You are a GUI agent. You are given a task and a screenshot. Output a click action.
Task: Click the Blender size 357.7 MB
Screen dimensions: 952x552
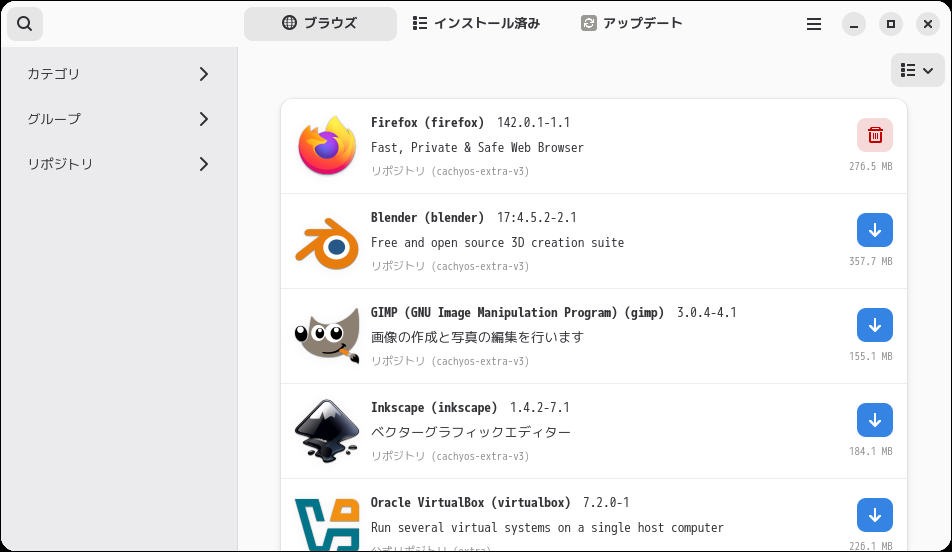[x=871, y=262]
